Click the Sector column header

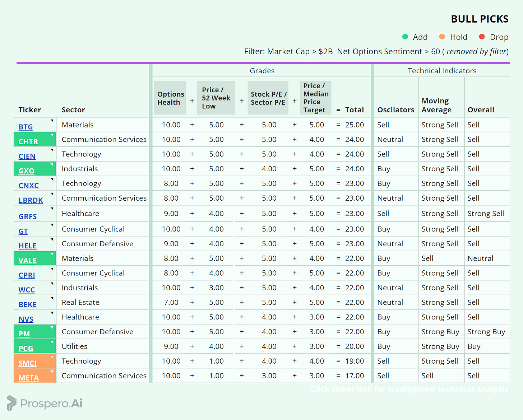point(73,110)
